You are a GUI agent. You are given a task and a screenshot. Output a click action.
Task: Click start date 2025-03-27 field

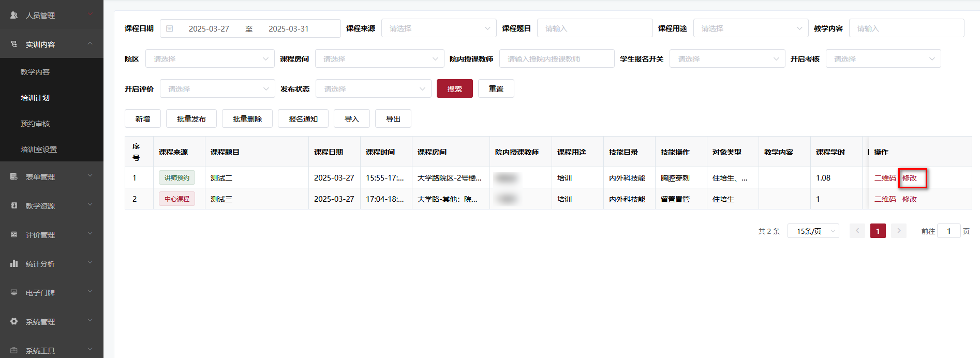point(209,29)
